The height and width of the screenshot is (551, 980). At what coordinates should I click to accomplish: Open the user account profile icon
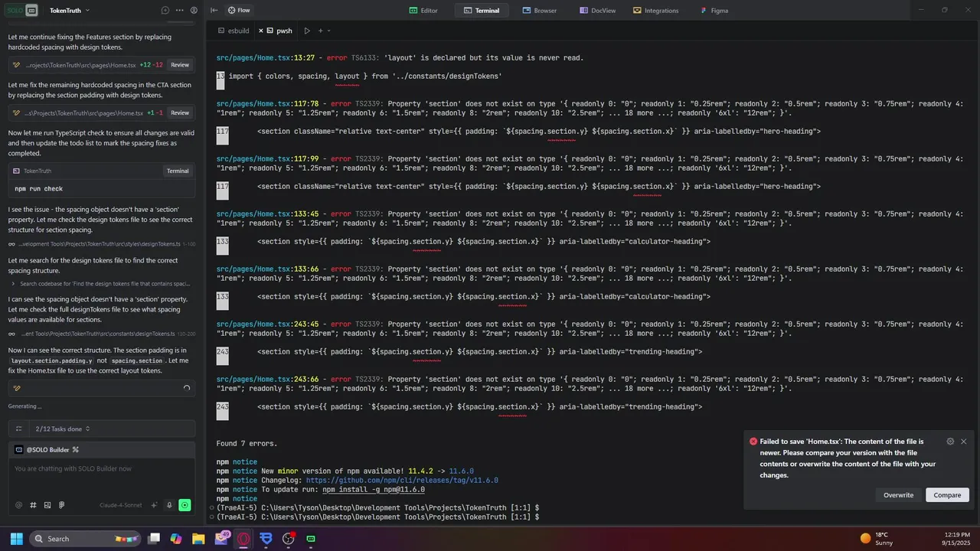pyautogui.click(x=194, y=10)
